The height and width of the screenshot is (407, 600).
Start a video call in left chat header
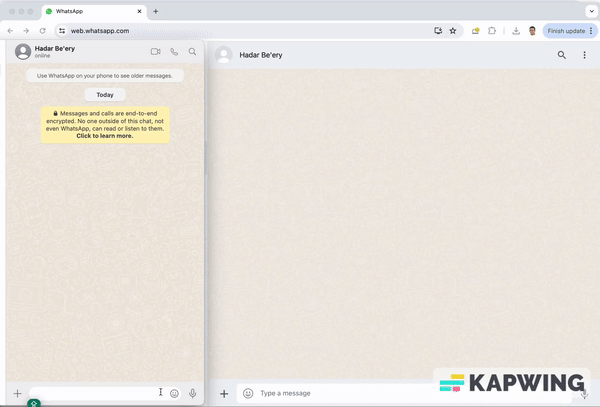[x=155, y=52]
